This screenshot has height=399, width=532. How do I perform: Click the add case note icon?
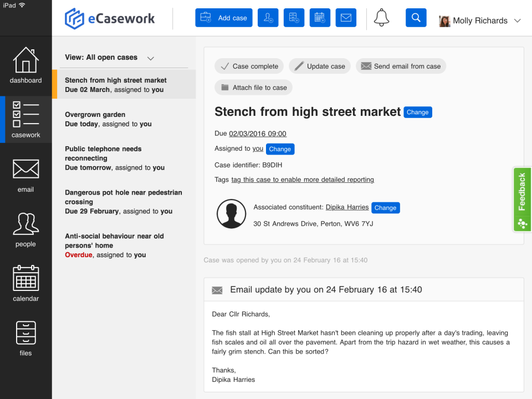pos(294,17)
